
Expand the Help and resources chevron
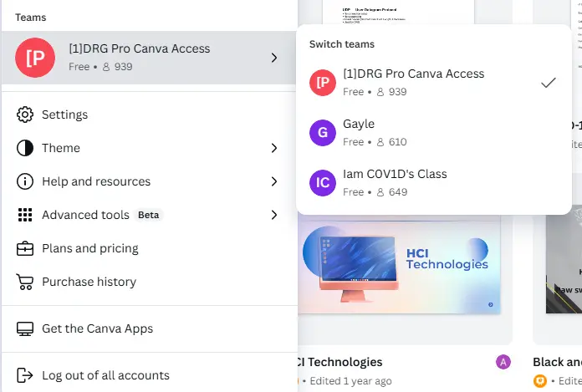[x=274, y=181]
